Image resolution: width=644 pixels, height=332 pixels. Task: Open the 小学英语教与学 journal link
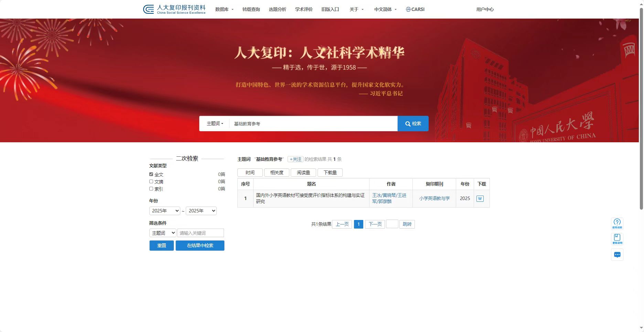(434, 198)
